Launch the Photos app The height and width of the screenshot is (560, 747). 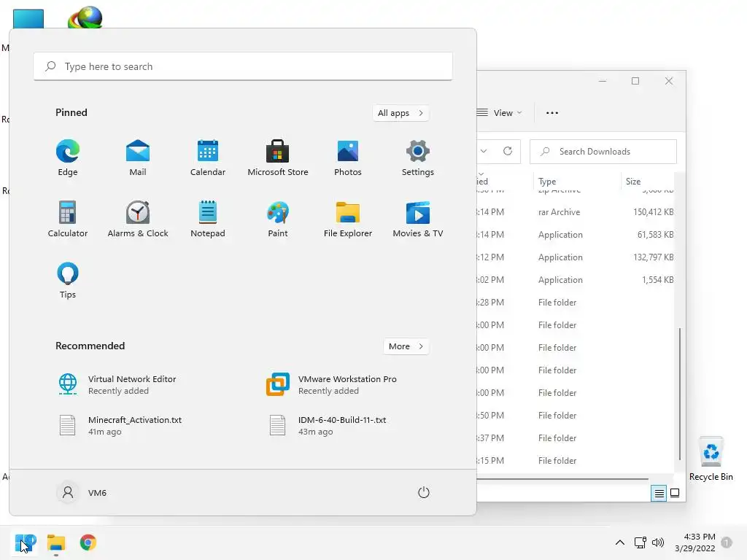tap(348, 158)
